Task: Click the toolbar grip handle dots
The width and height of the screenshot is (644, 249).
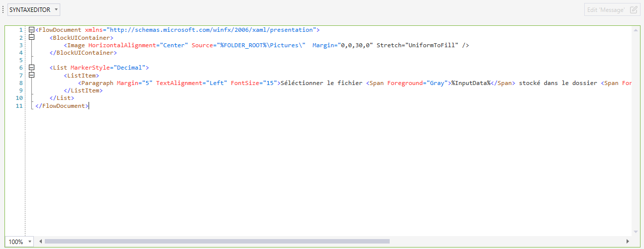Action: pyautogui.click(x=3, y=9)
